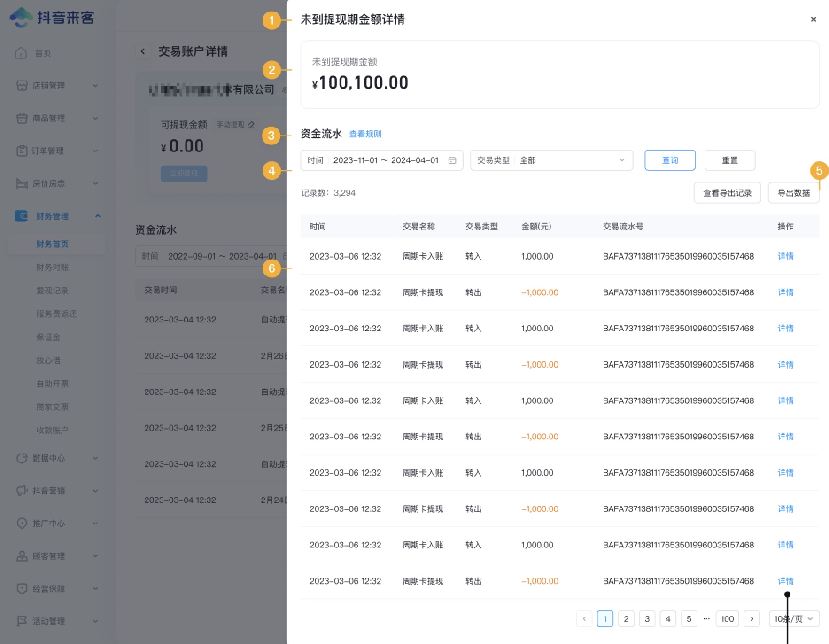This screenshot has height=644, width=829.
Task: Expand the 商品管理 menu chevron
Action: point(95,118)
